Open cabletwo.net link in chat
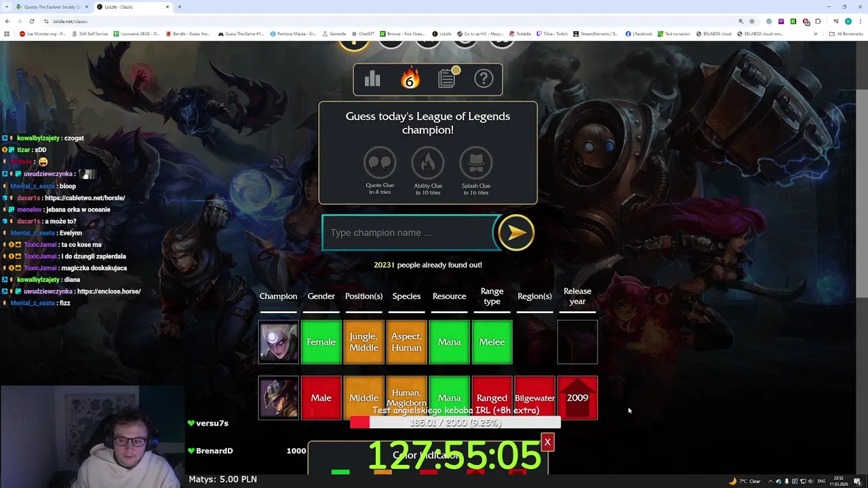This screenshot has height=488, width=868. (x=85, y=198)
